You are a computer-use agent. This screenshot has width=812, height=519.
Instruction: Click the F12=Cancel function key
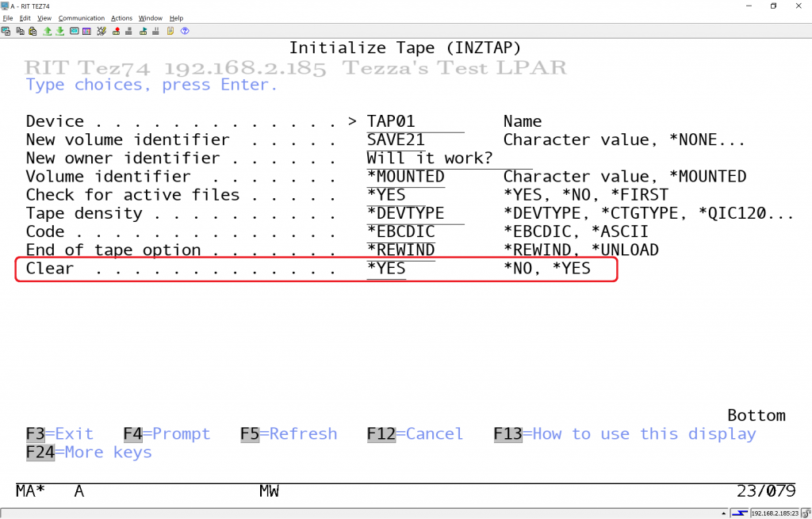(415, 434)
